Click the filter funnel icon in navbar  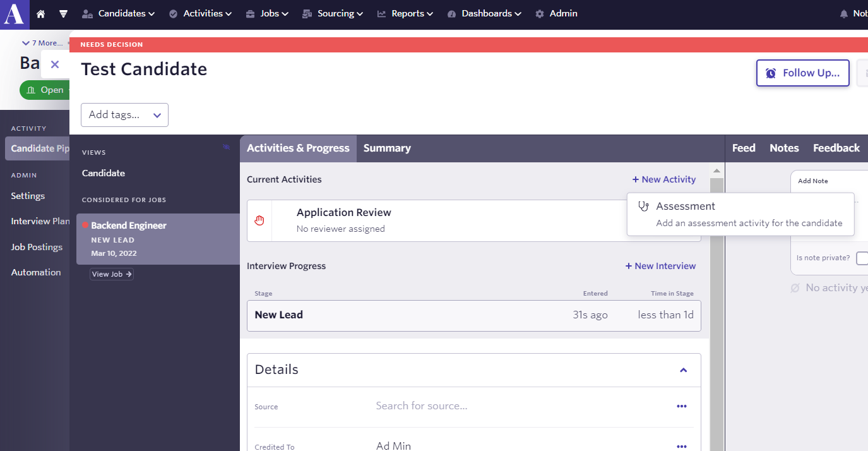[63, 14]
